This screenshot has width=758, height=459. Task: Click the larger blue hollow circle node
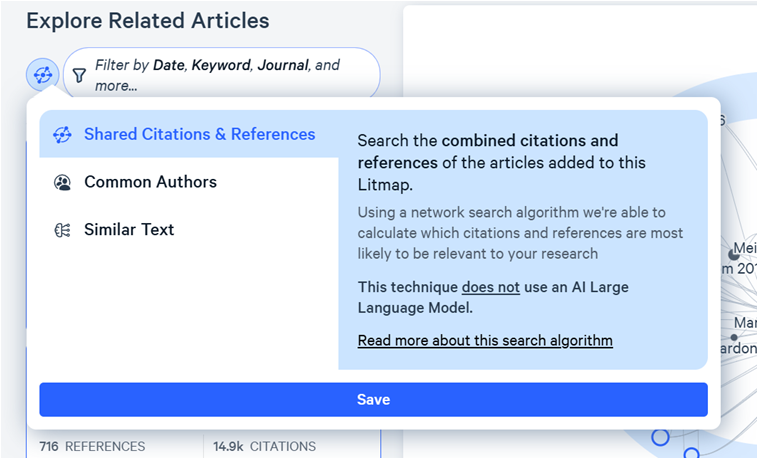660,437
